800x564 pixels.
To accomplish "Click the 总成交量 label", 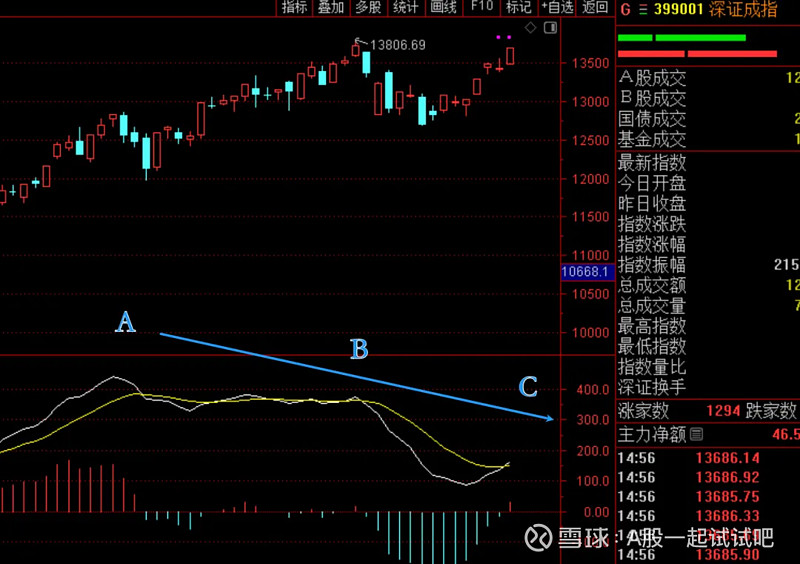I will (x=652, y=306).
